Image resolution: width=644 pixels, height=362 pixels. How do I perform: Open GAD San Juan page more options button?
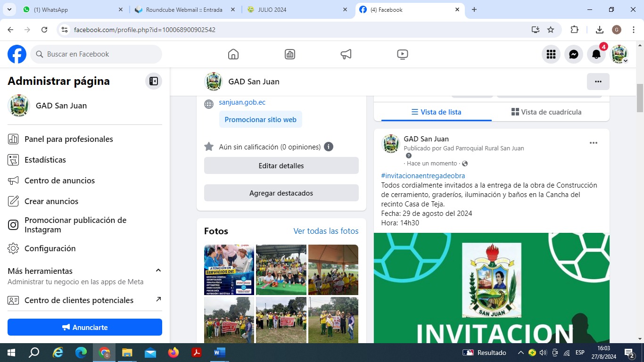point(598,82)
